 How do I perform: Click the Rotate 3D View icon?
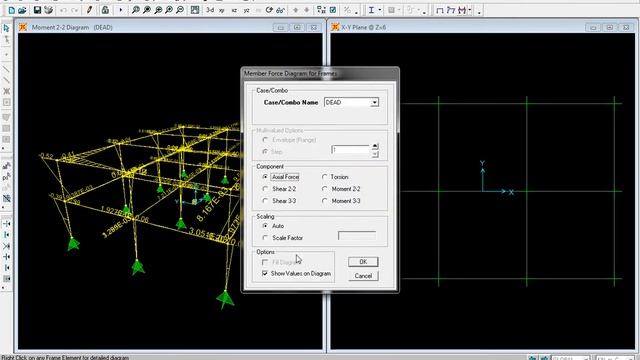[269, 10]
